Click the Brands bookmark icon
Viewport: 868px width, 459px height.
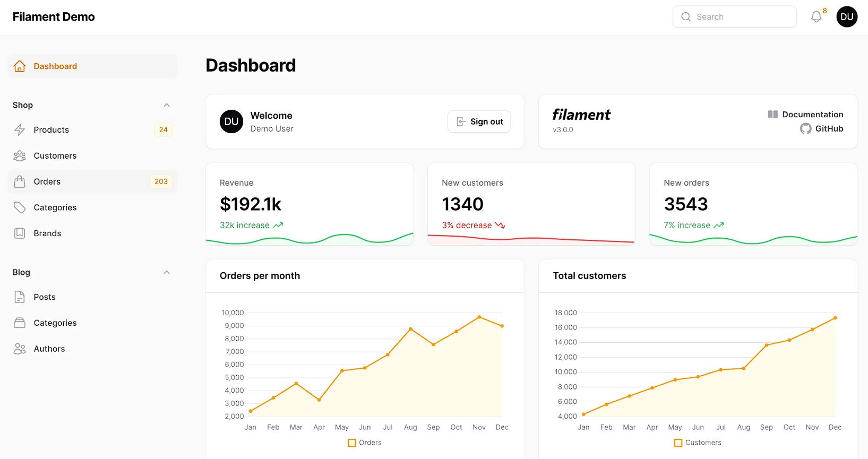[20, 233]
